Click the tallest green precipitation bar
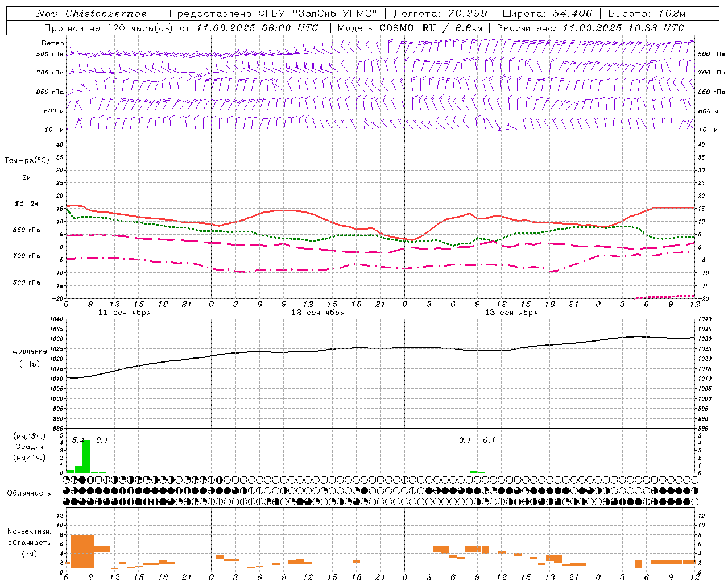The height and width of the screenshot is (582, 728). pyautogui.click(x=86, y=456)
